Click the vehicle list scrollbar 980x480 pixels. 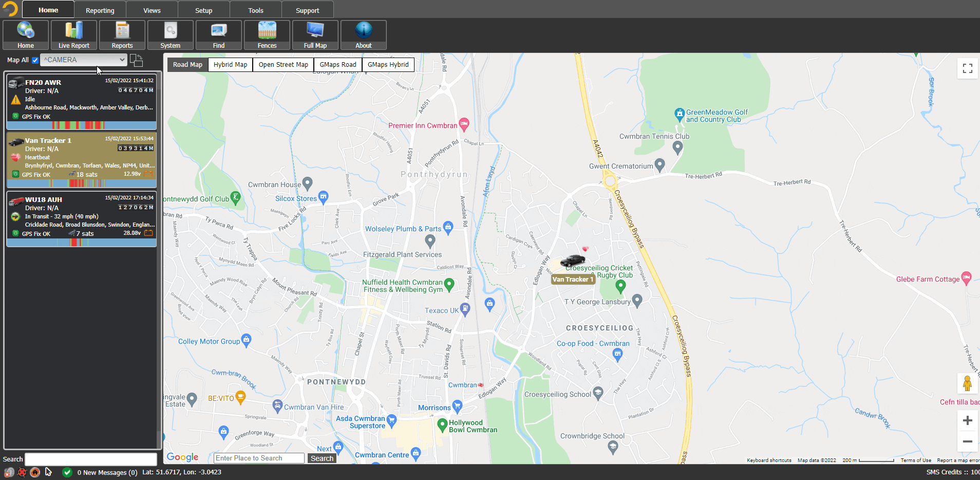[x=159, y=261]
